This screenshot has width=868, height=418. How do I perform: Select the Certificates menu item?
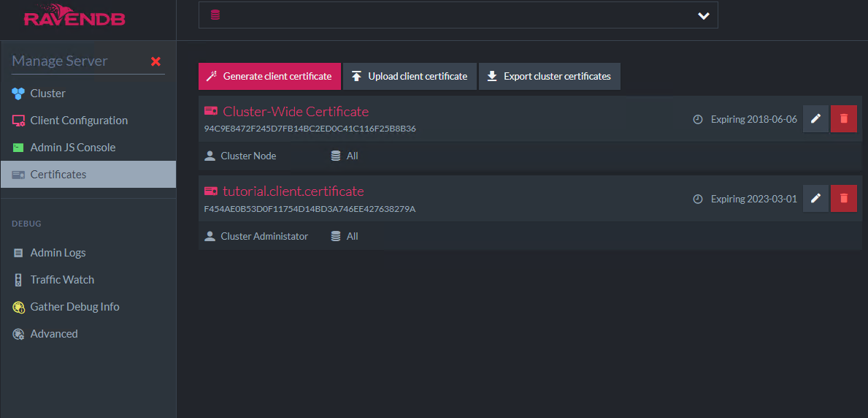point(88,174)
